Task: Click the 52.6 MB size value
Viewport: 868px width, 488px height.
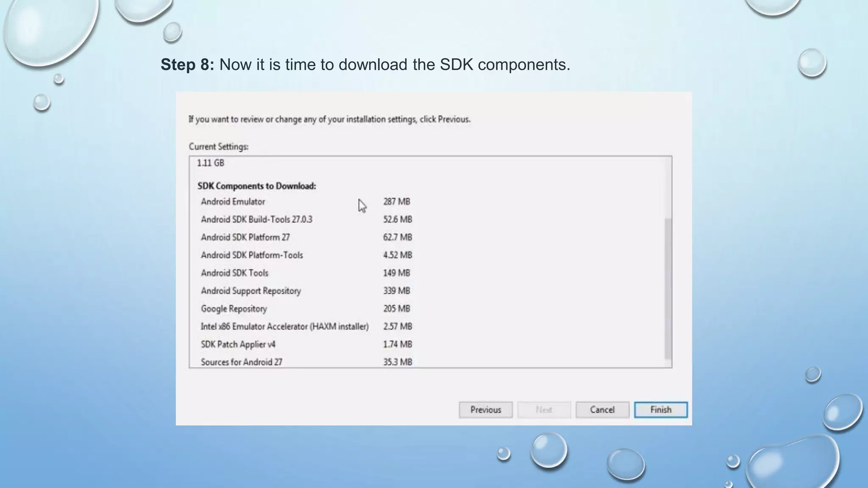Action: click(x=398, y=219)
